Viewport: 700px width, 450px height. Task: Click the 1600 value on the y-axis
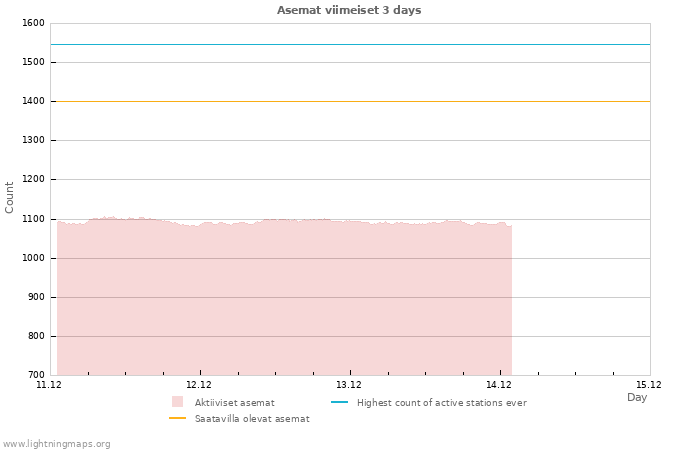pyautogui.click(x=33, y=23)
